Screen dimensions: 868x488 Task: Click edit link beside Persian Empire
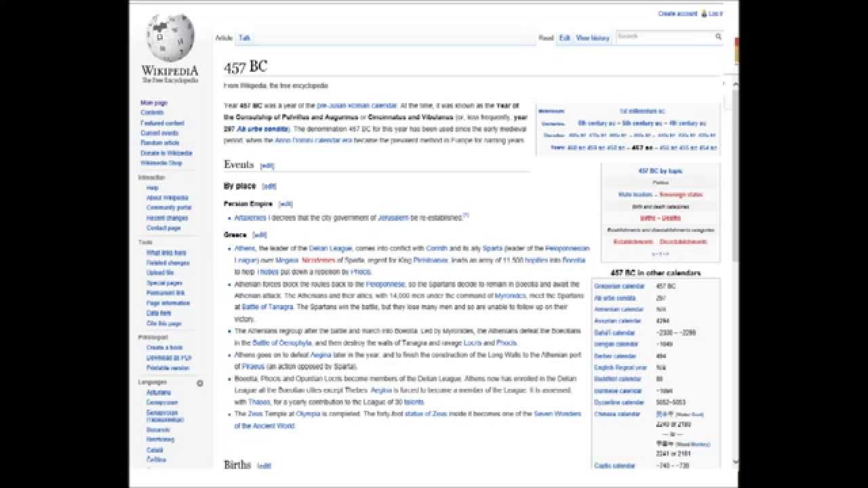(285, 204)
